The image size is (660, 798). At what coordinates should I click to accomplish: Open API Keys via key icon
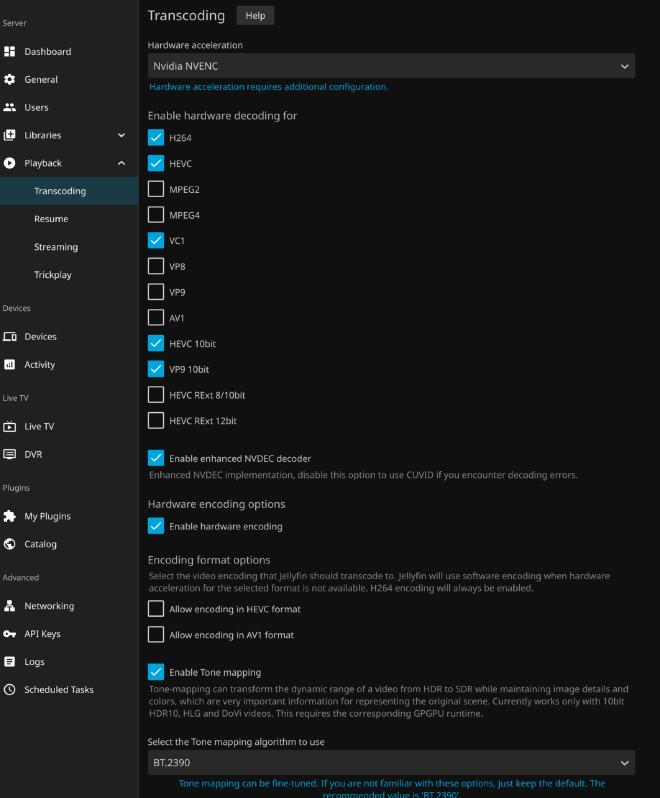tap(10, 634)
